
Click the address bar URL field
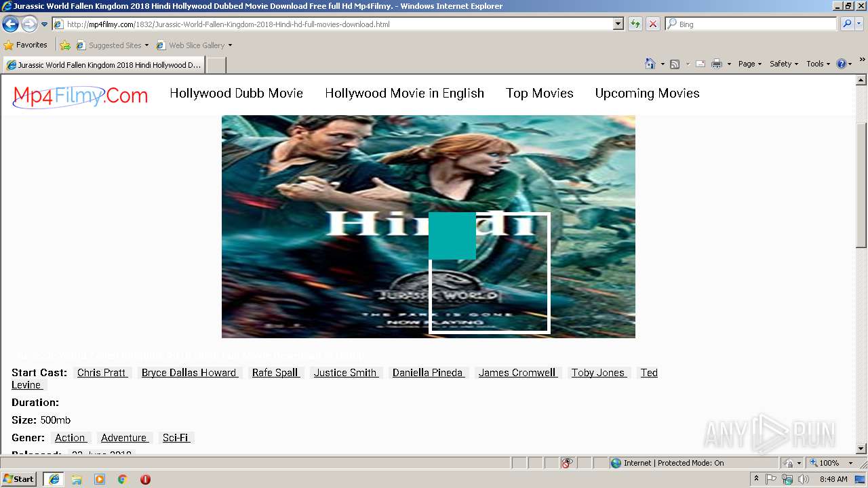pyautogui.click(x=332, y=24)
